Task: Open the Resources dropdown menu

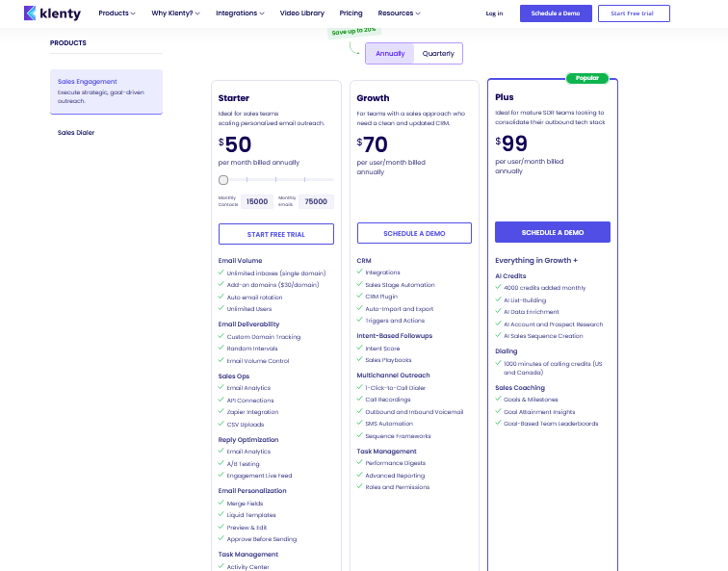Action: coord(399,13)
